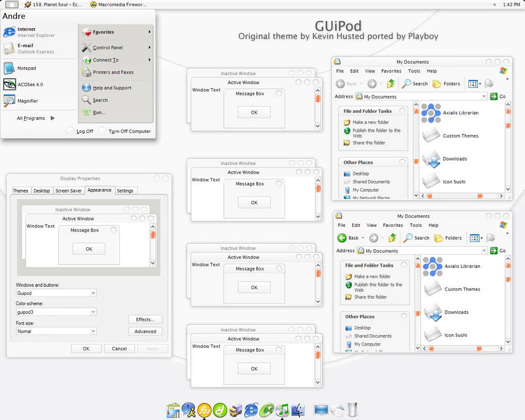Click Make a new folder in upper My Documents

point(366,122)
